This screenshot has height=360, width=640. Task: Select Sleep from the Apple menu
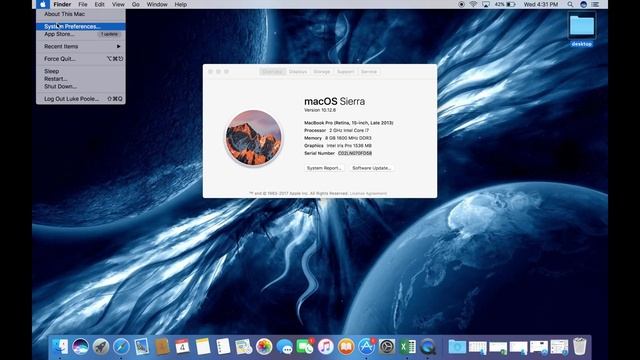[81, 71]
